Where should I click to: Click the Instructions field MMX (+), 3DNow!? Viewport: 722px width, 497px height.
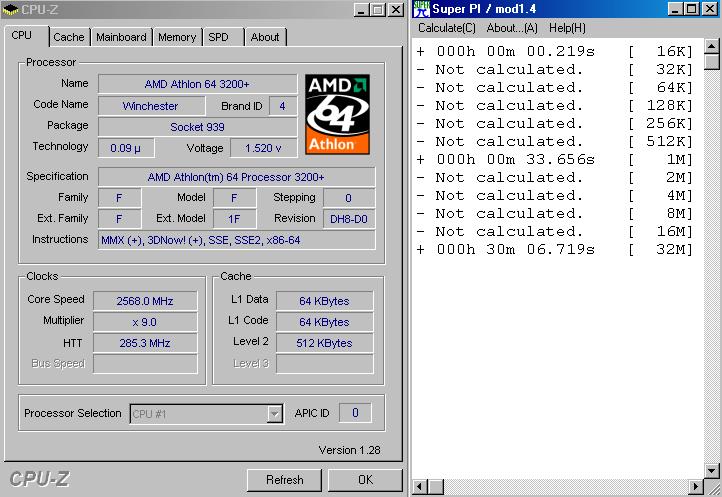click(x=236, y=240)
